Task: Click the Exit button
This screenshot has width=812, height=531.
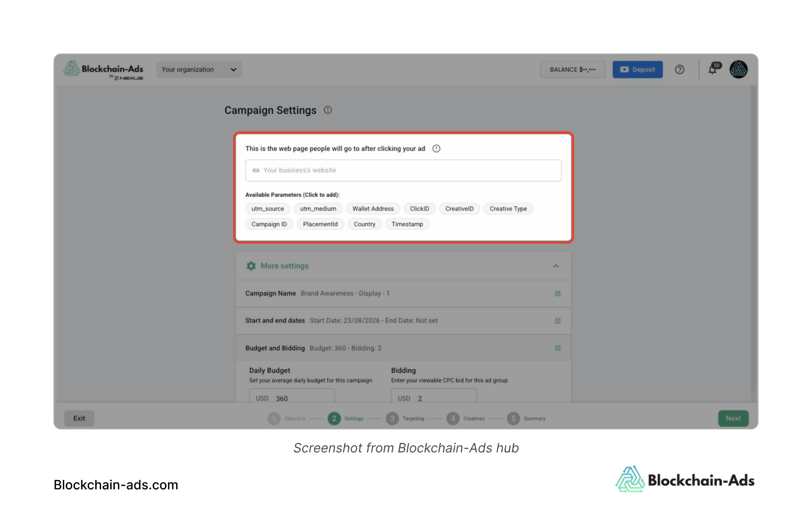Action: pos(79,418)
